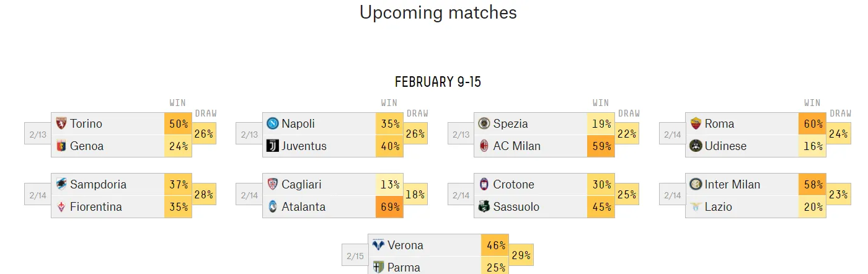The height and width of the screenshot is (274, 868).
Task: Click the Genoa club crest icon
Action: (x=61, y=146)
